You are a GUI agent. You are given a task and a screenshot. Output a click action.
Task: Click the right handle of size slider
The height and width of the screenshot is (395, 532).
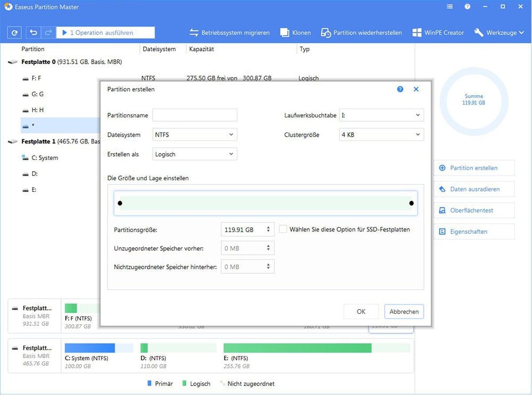point(411,203)
